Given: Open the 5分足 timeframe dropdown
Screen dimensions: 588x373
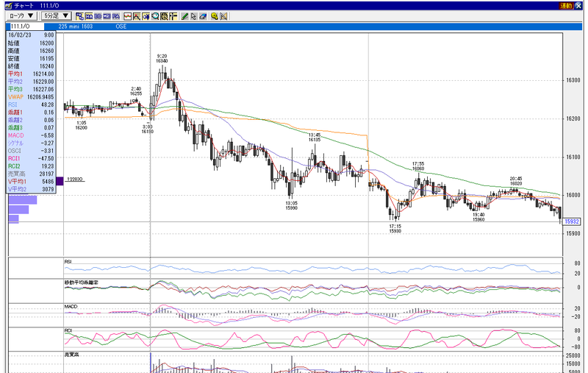Looking at the screenshot, I should (56, 15).
